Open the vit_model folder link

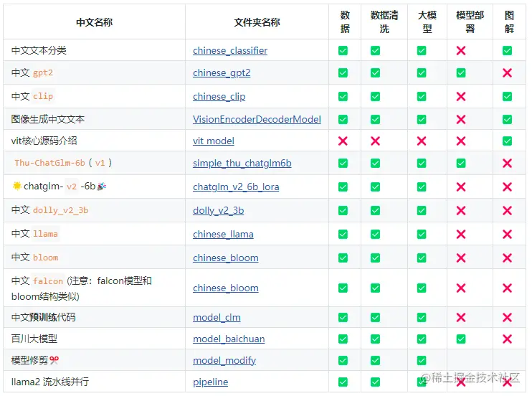tap(214, 141)
